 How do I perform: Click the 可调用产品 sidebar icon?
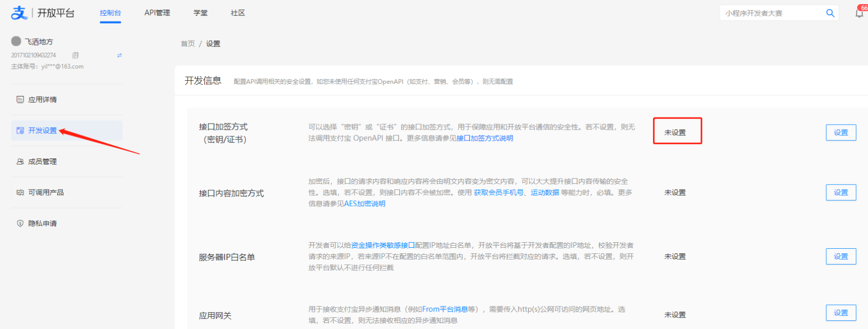(x=20, y=193)
